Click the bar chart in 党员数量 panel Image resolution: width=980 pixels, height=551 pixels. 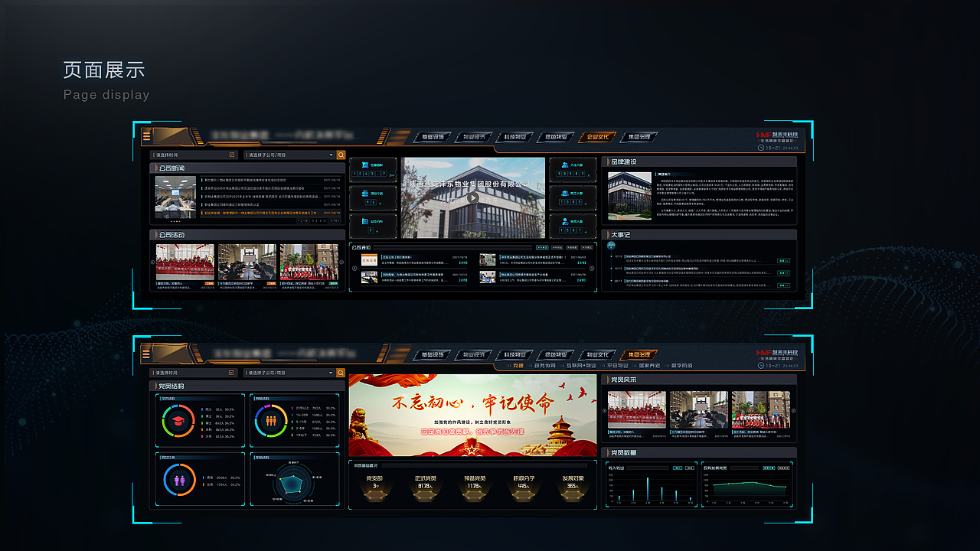point(651,484)
